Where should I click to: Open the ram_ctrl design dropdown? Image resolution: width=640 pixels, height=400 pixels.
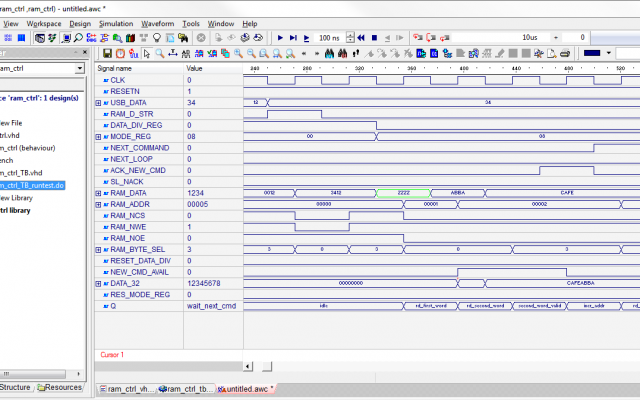[x=79, y=68]
